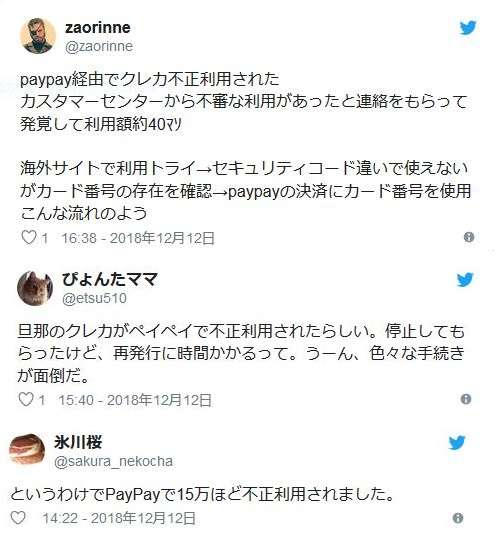Open info icon on zaorinne's tweet

click(469, 237)
